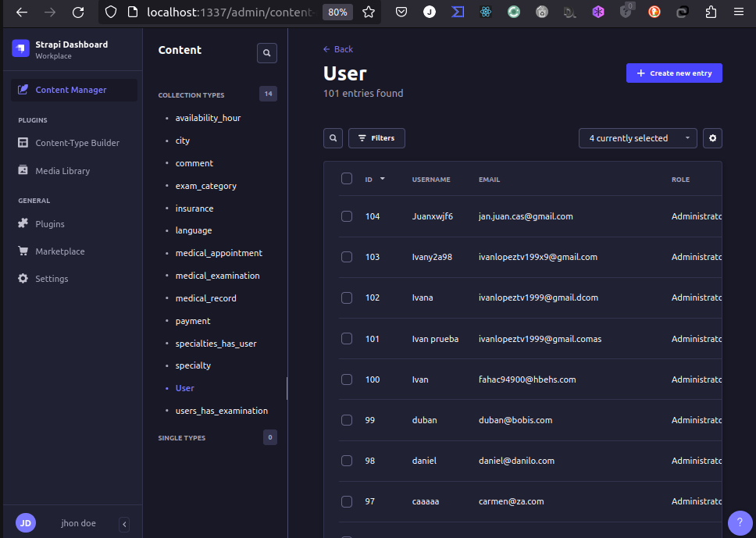Tick the checkbox on duban's row
This screenshot has height=538, width=756.
click(347, 419)
